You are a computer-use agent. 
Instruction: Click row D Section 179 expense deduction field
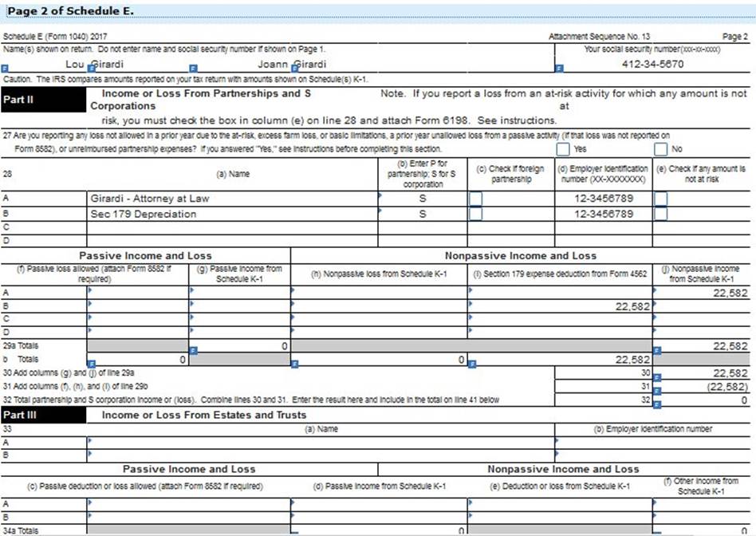point(560,332)
